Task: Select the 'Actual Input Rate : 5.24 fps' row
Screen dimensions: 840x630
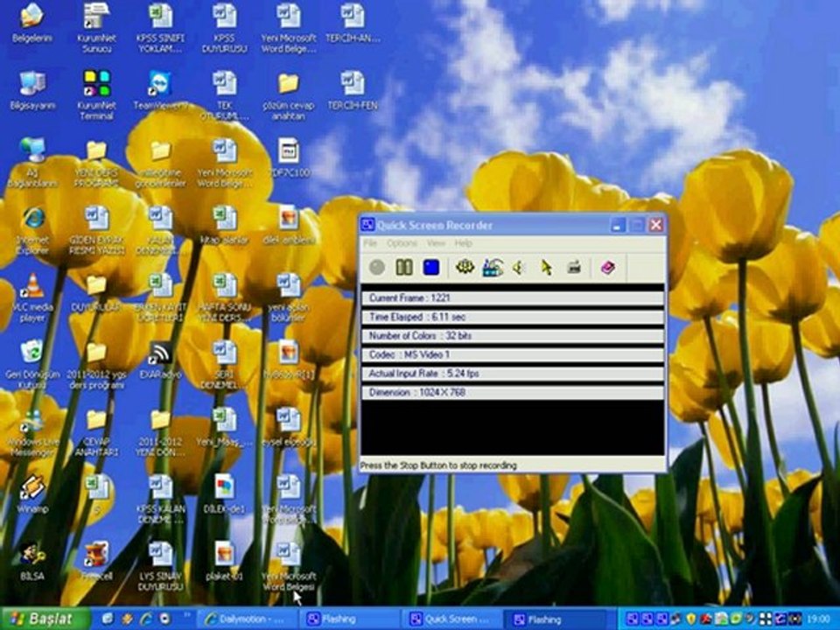Action: coord(513,374)
